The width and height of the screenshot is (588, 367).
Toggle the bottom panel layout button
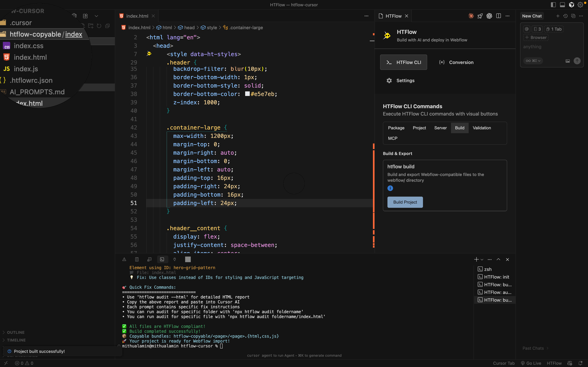point(562,5)
